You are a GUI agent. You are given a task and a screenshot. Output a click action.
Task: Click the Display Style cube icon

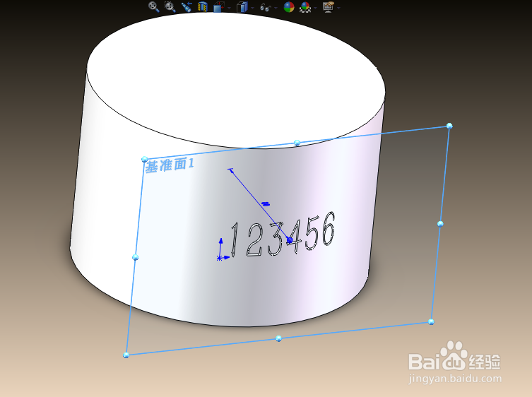click(242, 7)
